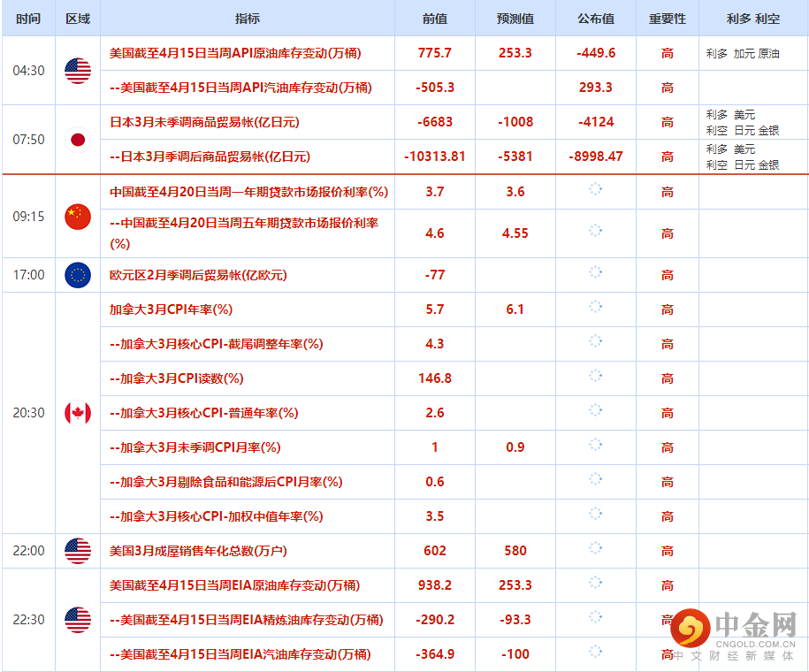Open 加拿大3月未季调CPI月率 indicator

point(195,447)
